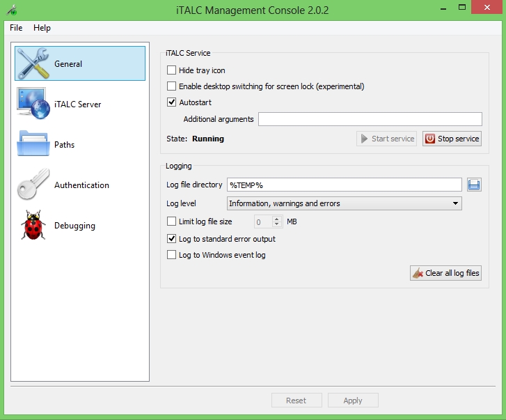Click the red power icon on Stop service
This screenshot has width=506, height=420.
pos(430,139)
